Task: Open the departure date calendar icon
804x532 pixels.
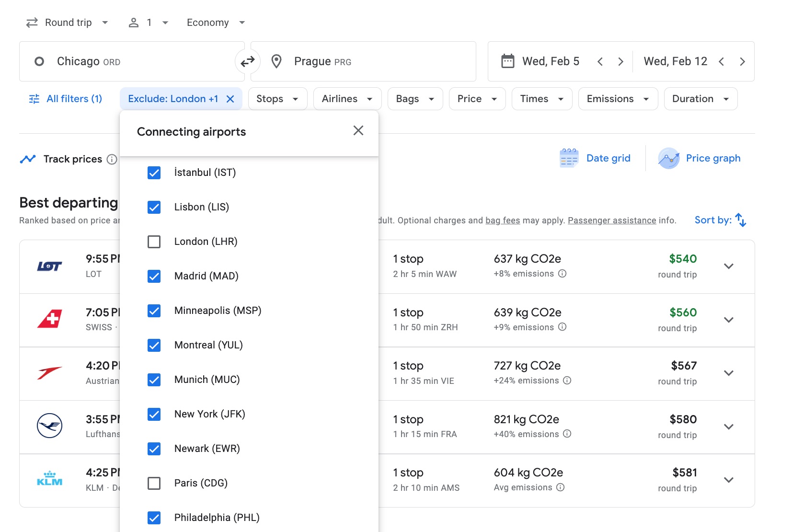Action: click(508, 61)
